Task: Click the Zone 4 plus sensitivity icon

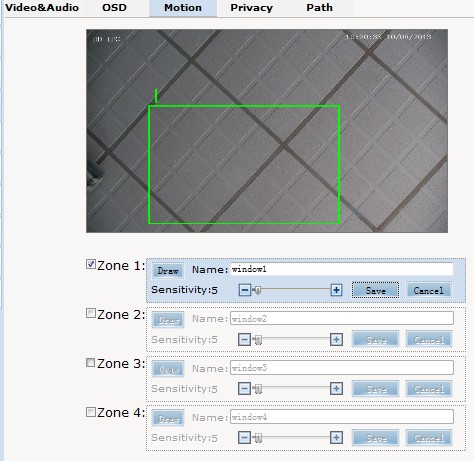Action: [336, 438]
